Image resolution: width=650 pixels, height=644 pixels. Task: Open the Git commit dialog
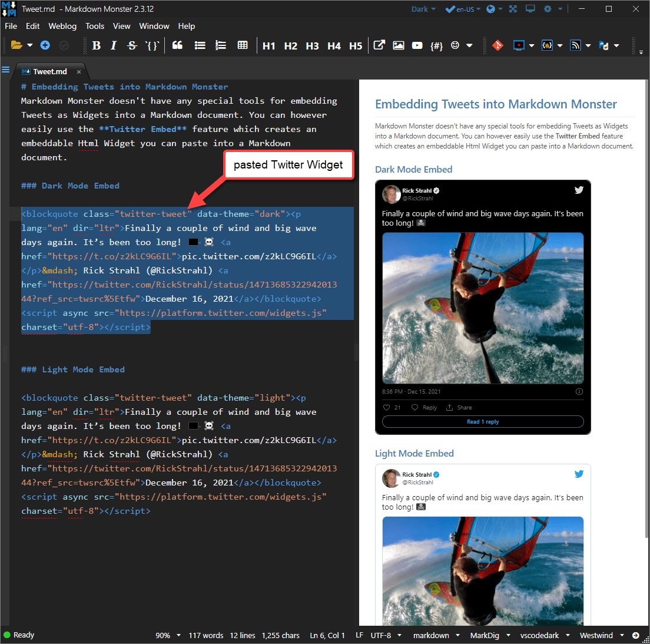498,45
